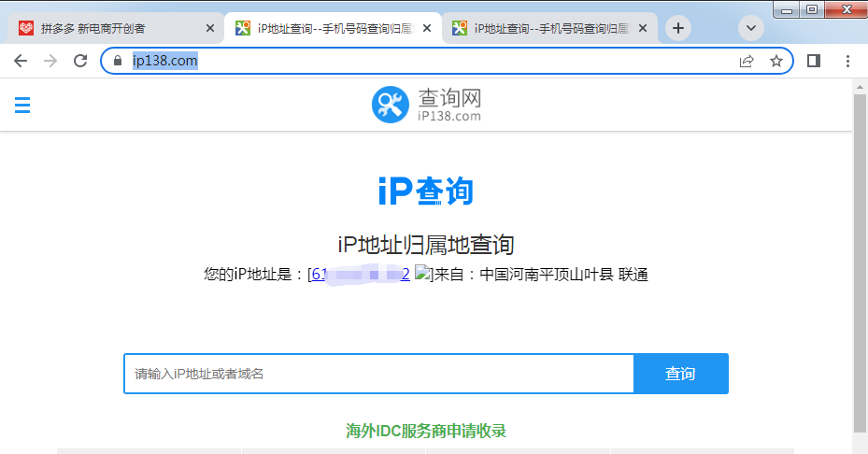Click the broken image icon after IP

click(x=421, y=273)
